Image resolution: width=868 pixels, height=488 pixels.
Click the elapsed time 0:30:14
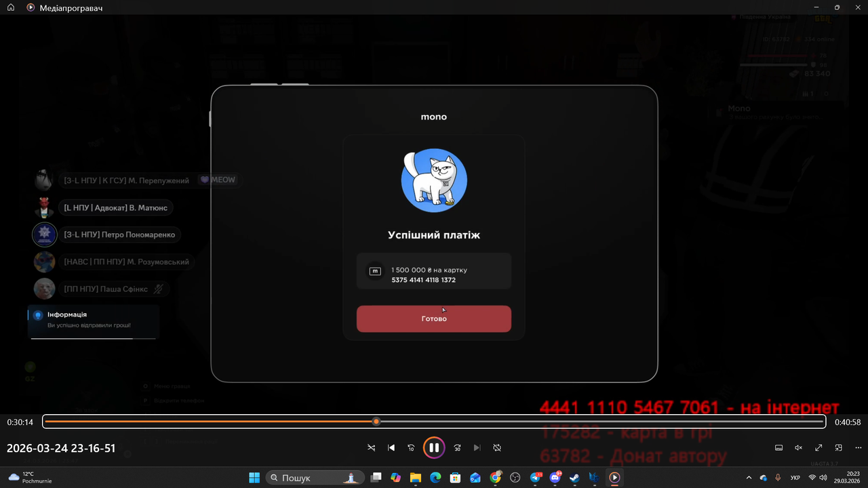click(x=20, y=422)
